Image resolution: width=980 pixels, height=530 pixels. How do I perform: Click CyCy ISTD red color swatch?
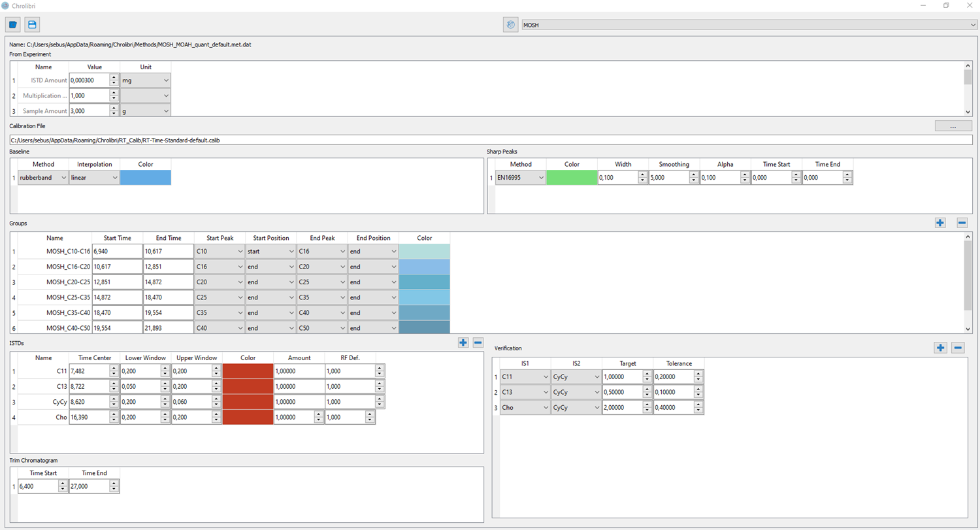click(x=248, y=402)
